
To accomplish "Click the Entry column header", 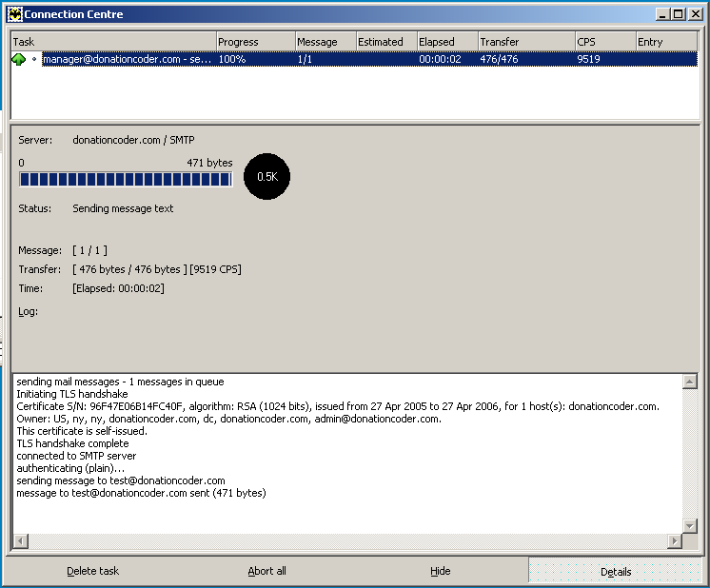I will (666, 42).
